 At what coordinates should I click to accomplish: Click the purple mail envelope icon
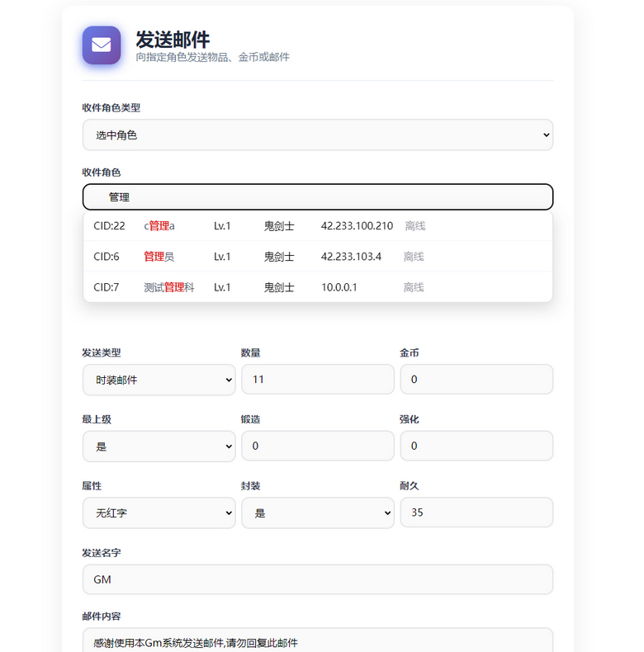click(102, 45)
